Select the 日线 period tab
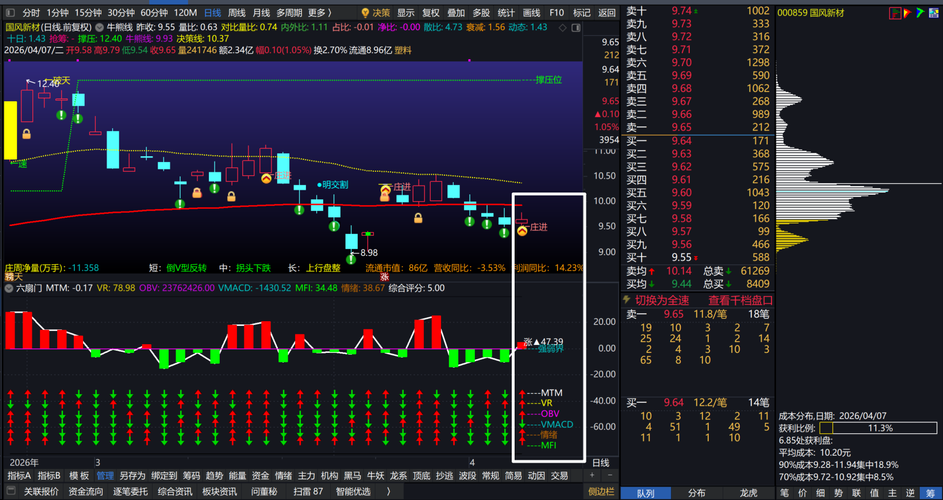Image resolution: width=943 pixels, height=500 pixels. [212, 13]
